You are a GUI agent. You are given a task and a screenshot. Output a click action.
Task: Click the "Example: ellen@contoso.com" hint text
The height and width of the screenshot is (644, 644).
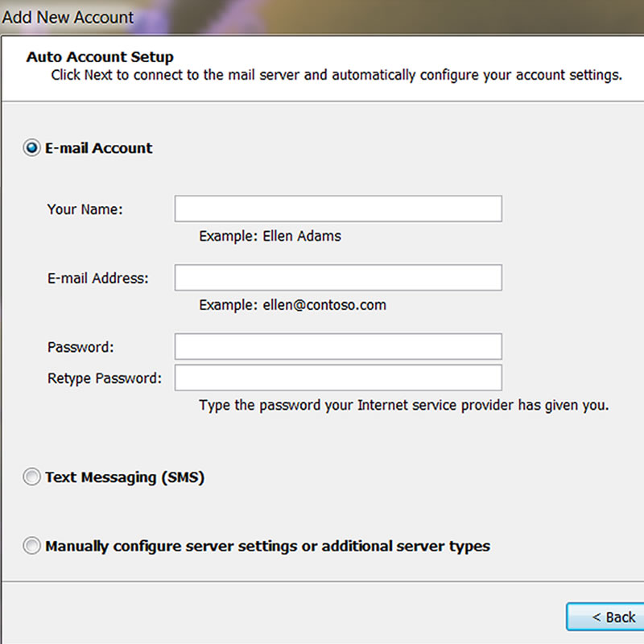(x=292, y=305)
